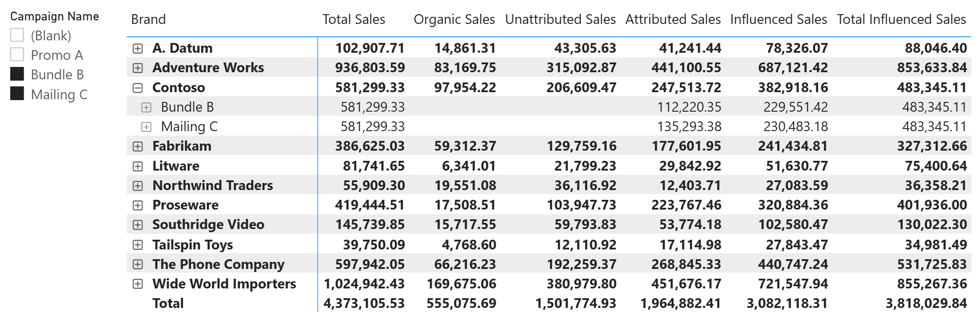Expand Bundle B under Contoso

(x=146, y=107)
